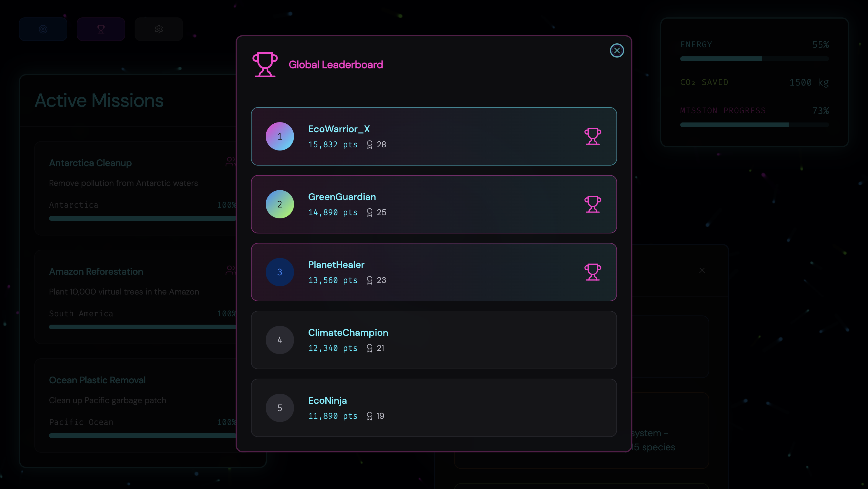Open the target missions tab button

(43, 29)
